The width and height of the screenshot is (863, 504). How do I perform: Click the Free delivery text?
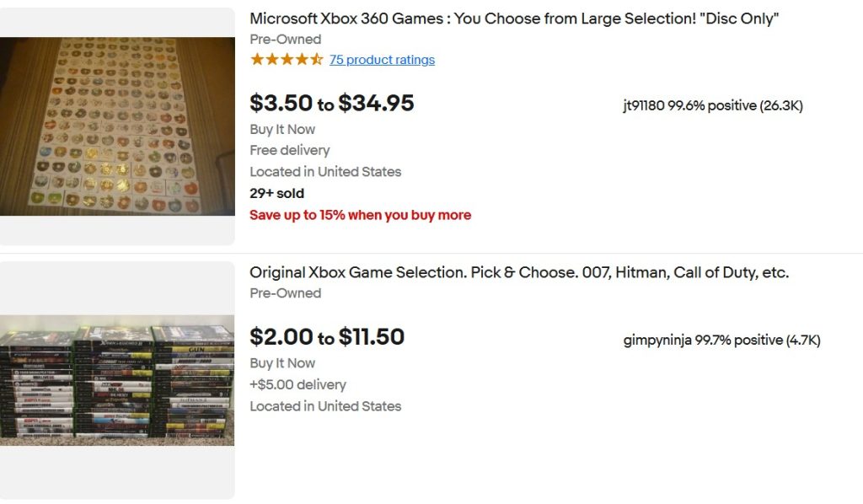click(289, 150)
